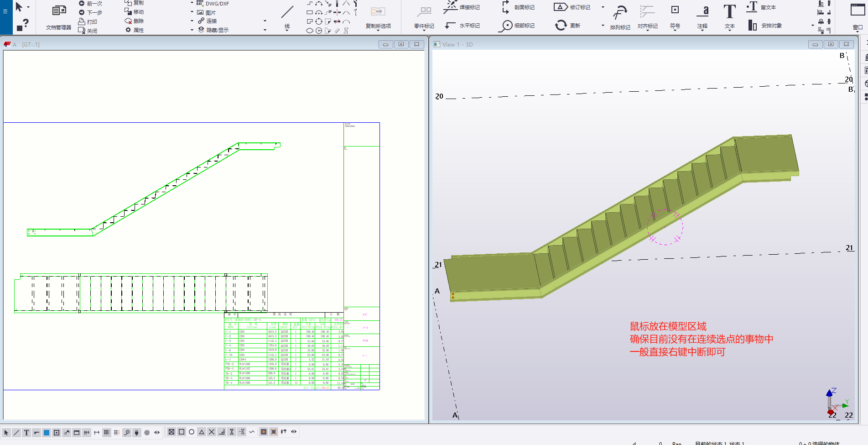The height and width of the screenshot is (445, 868).
Task: Click the DWG/DXF export icon
Action: pyautogui.click(x=200, y=3)
